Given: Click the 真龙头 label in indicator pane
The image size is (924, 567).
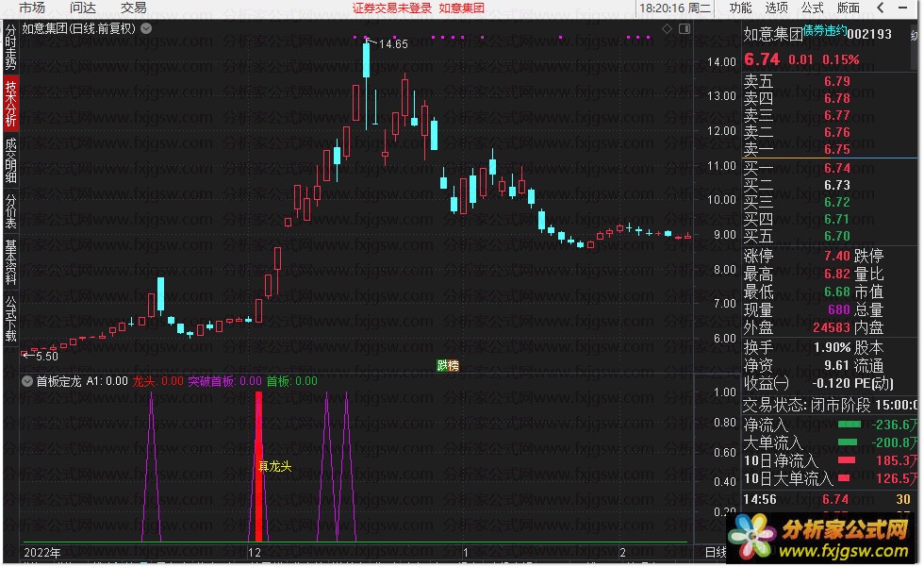Looking at the screenshot, I should point(274,466).
